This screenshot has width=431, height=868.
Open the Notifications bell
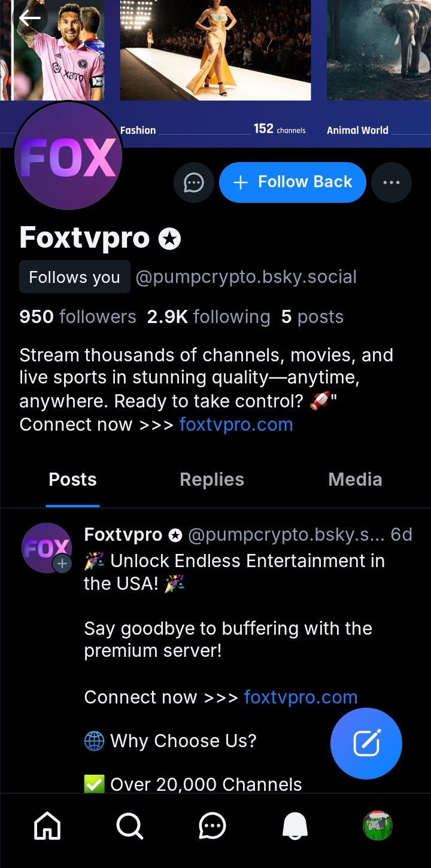tap(295, 827)
